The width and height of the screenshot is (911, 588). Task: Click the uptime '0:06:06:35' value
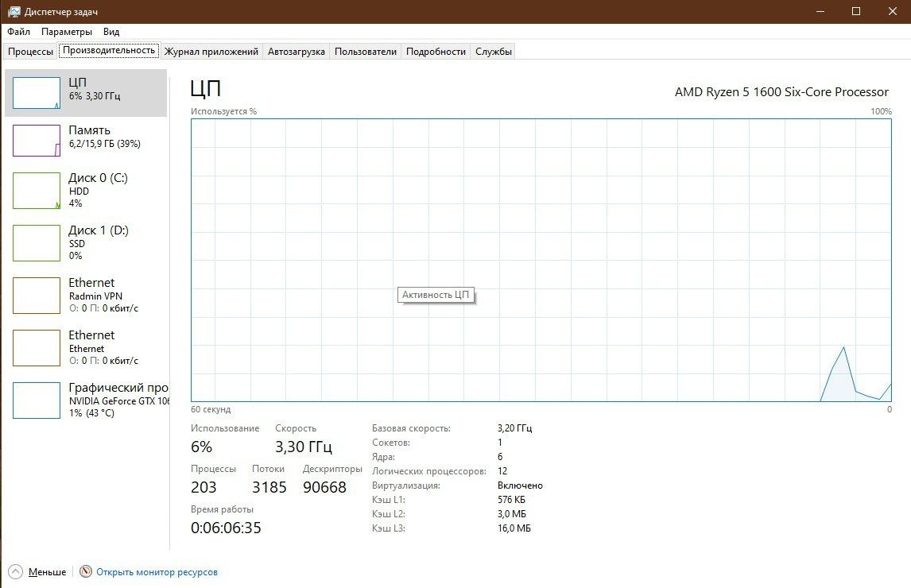coord(226,528)
